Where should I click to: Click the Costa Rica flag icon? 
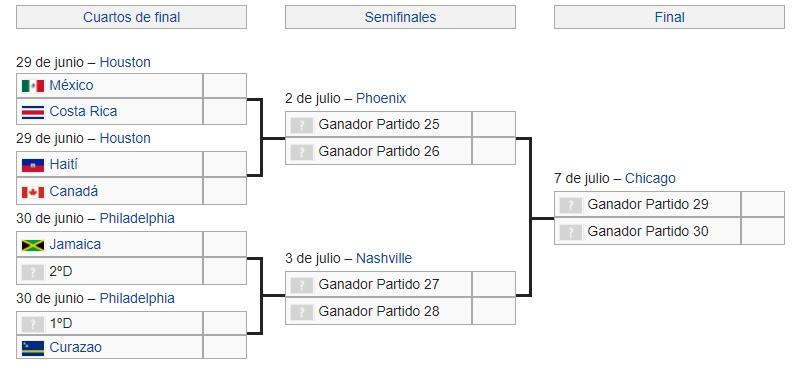pyautogui.click(x=32, y=112)
